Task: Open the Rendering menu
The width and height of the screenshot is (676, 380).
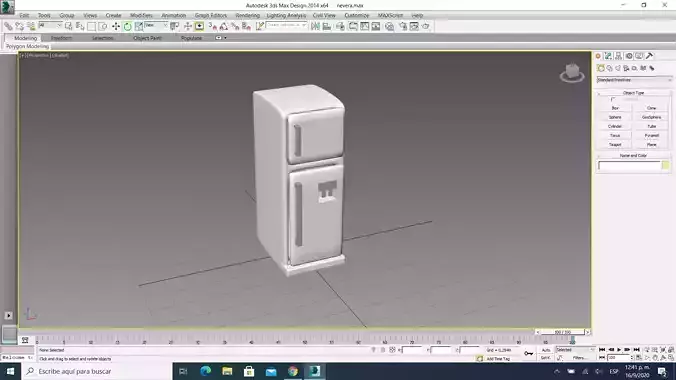Action: pyautogui.click(x=247, y=15)
